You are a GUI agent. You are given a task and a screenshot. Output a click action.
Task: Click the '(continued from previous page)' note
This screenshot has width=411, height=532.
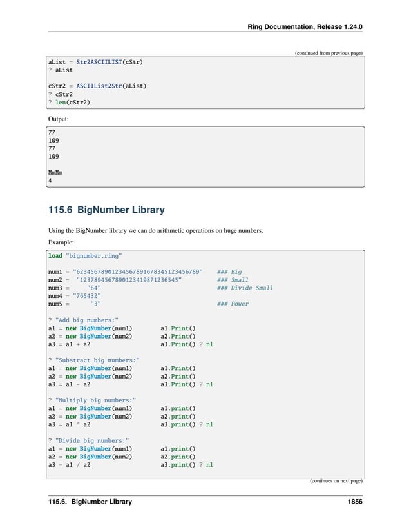[329, 53]
